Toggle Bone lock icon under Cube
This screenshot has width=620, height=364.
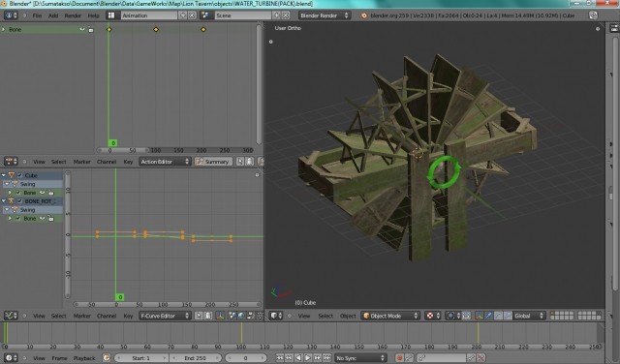51,193
